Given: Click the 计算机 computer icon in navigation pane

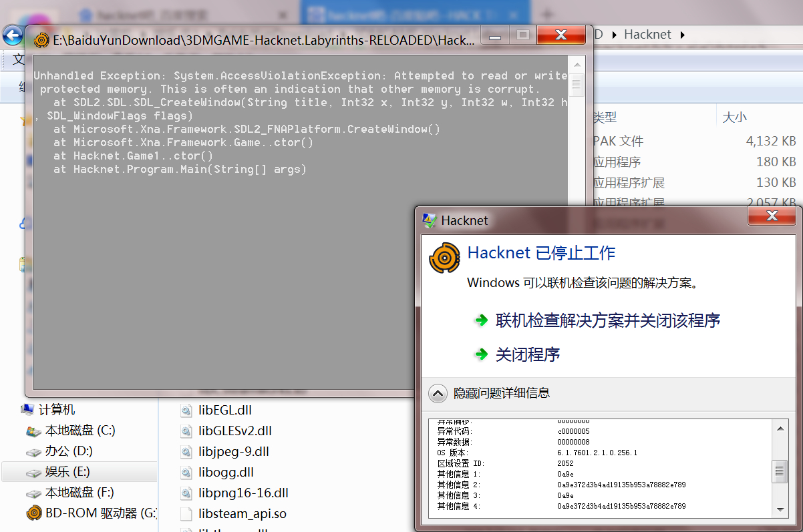Looking at the screenshot, I should coord(27,410).
